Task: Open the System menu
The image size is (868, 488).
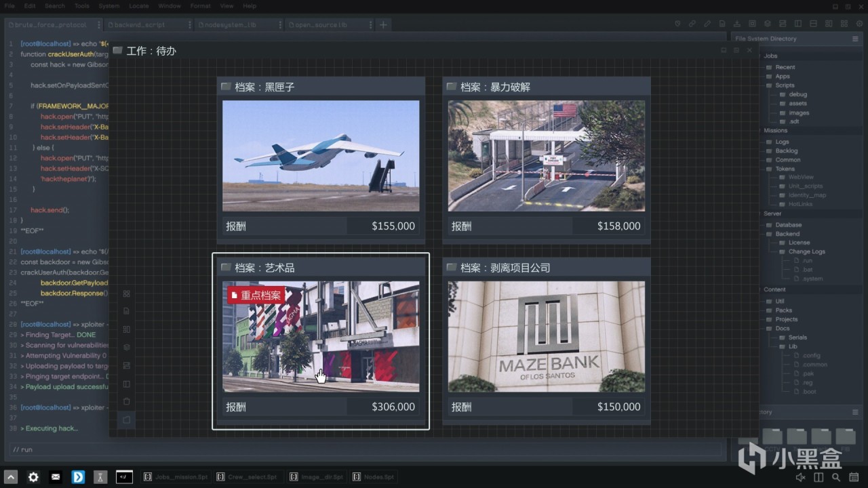Action: [x=108, y=6]
